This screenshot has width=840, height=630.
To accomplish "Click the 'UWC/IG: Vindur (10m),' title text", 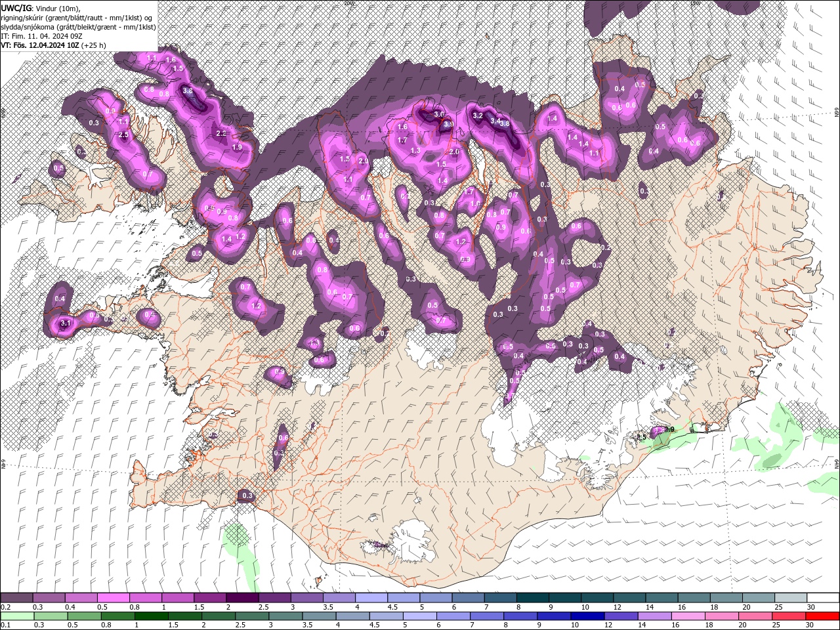I will (x=40, y=8).
